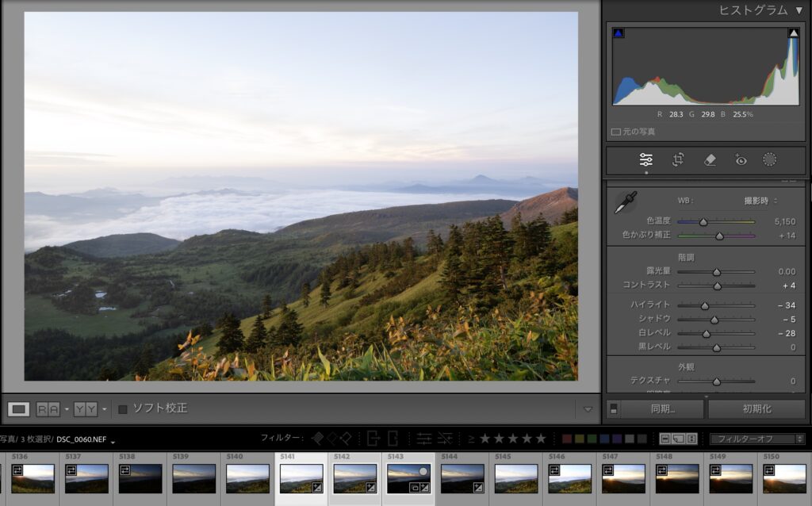Image resolution: width=812 pixels, height=506 pixels.
Task: Select the Crop overlay tool
Action: pos(678,159)
